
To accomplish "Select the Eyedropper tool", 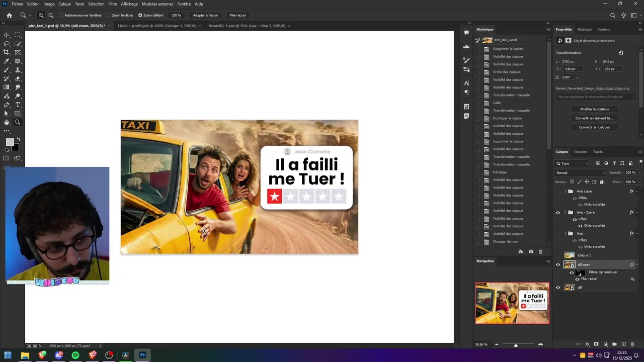I will point(7,61).
